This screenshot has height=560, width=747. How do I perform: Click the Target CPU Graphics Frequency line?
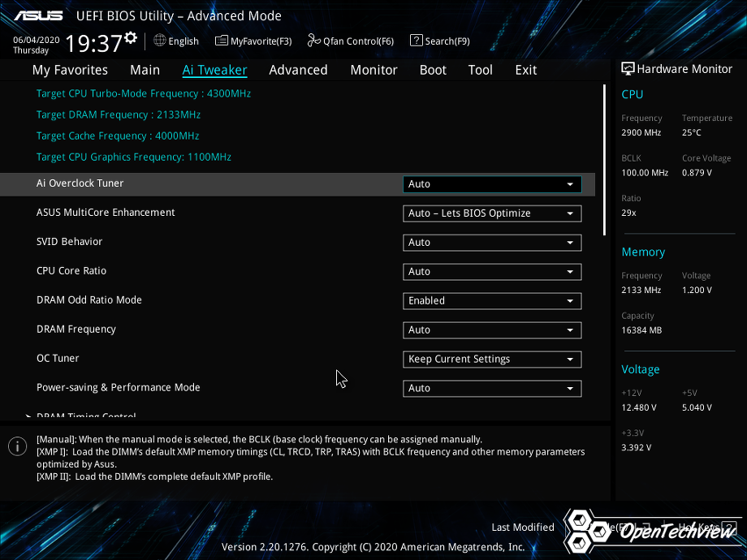pyautogui.click(x=134, y=157)
